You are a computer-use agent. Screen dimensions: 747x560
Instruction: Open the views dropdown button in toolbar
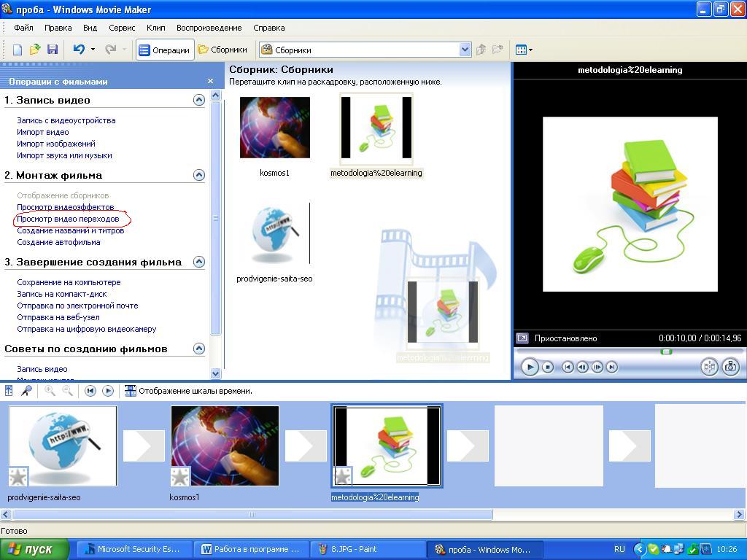(524, 50)
